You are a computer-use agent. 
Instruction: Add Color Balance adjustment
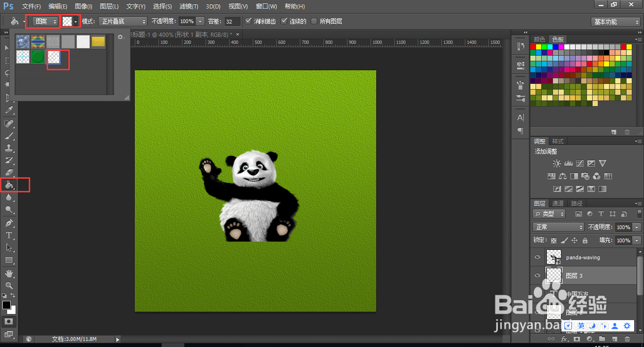click(562, 176)
